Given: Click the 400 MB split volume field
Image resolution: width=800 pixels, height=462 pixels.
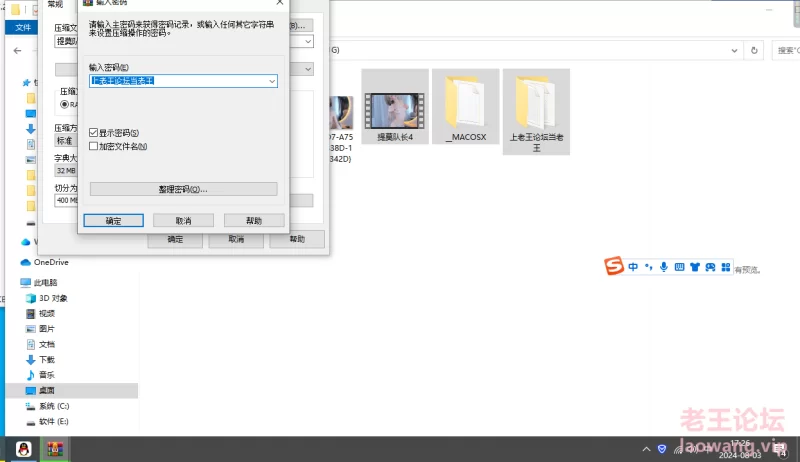Looking at the screenshot, I should (x=66, y=200).
